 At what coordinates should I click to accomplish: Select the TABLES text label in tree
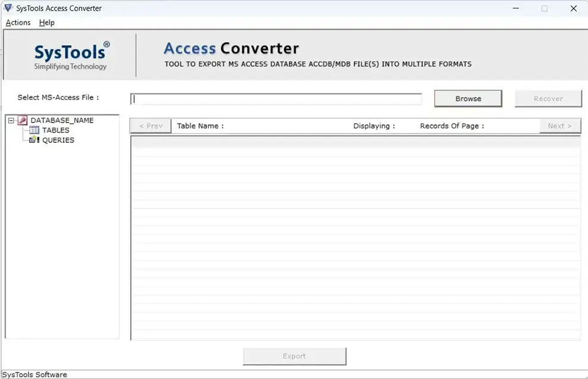click(x=56, y=130)
